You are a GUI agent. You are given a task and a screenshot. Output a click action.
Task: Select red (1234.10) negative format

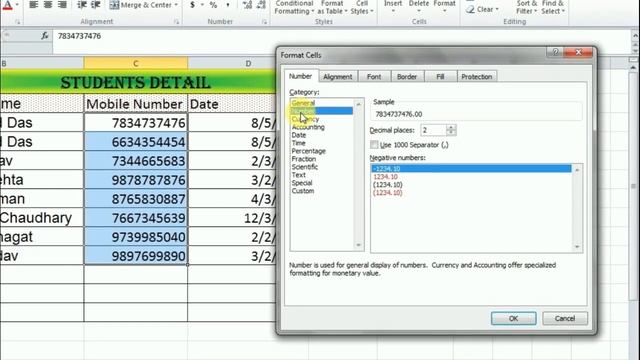click(388, 193)
